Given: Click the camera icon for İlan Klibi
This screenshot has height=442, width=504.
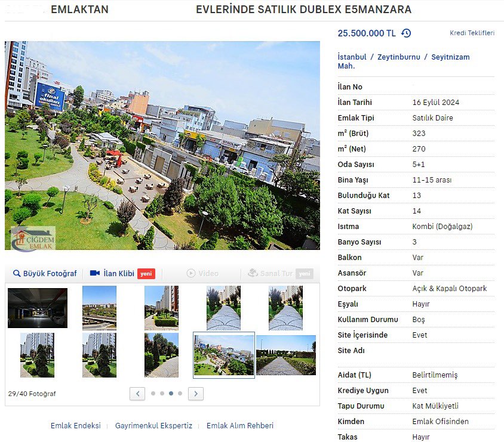Looking at the screenshot, I should 95,273.
